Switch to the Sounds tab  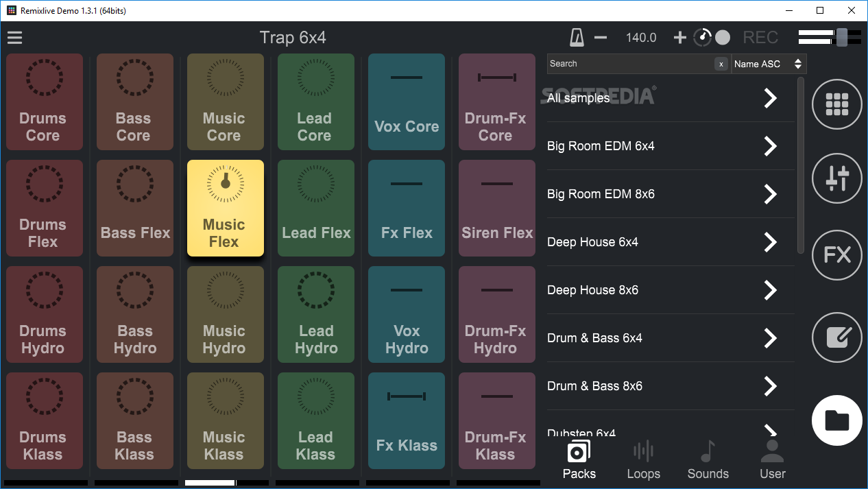point(708,461)
